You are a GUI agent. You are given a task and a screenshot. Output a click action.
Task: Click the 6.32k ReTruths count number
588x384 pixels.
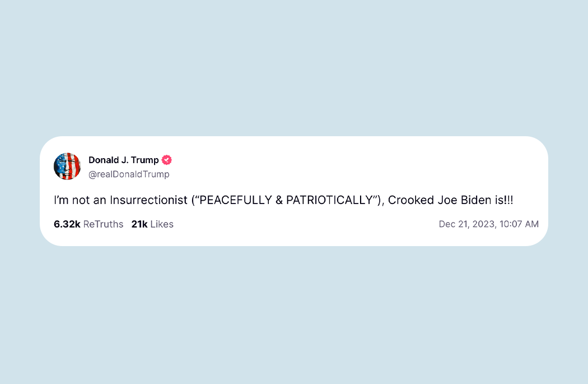67,224
